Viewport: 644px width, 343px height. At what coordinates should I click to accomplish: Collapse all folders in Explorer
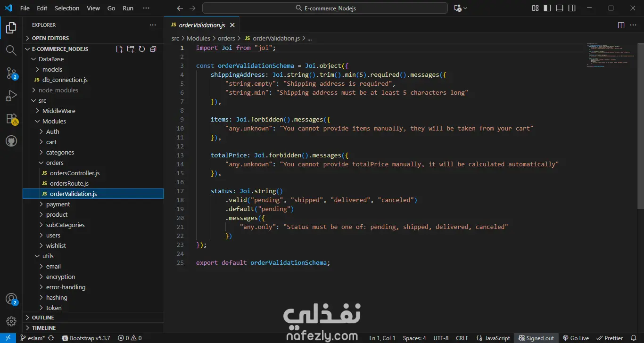153,49
